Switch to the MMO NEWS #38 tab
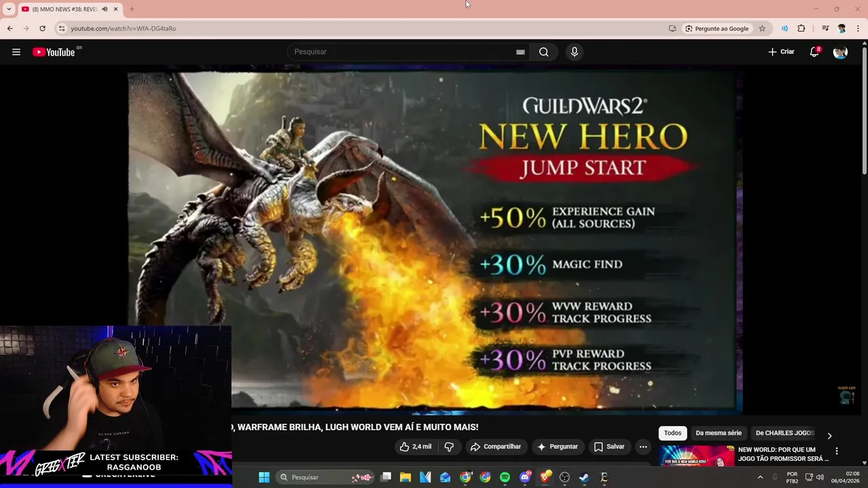 click(69, 9)
